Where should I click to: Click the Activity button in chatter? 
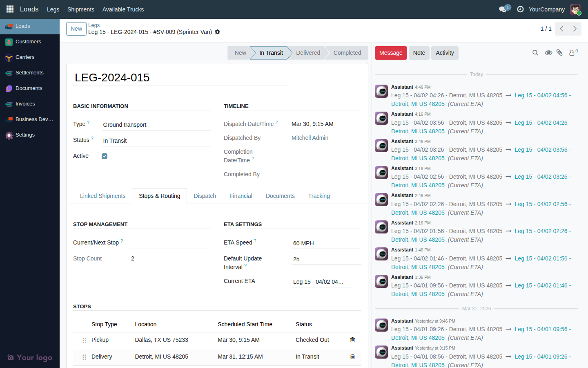coord(445,53)
